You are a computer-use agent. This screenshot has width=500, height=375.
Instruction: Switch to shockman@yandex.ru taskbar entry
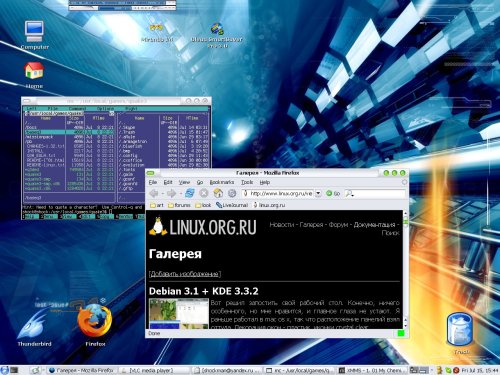(227, 370)
